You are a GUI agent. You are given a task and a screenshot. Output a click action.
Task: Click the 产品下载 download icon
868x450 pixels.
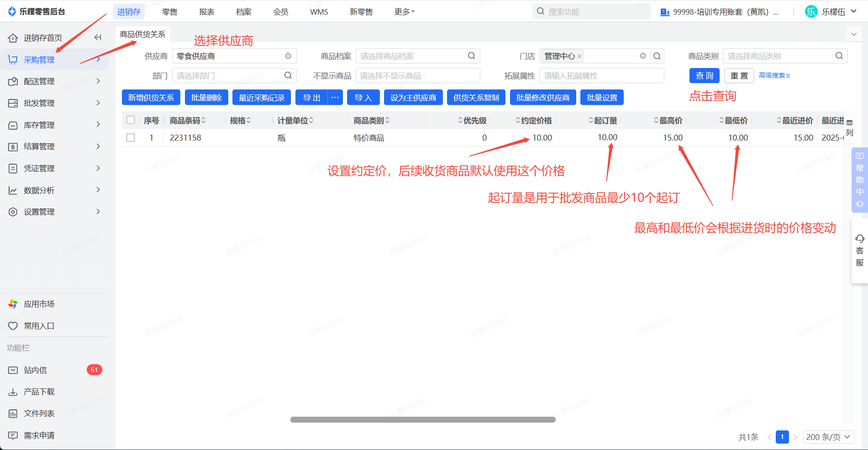point(13,392)
